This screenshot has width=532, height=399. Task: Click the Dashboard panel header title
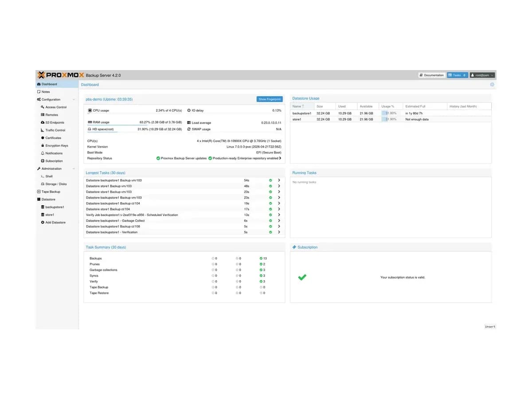[90, 85]
